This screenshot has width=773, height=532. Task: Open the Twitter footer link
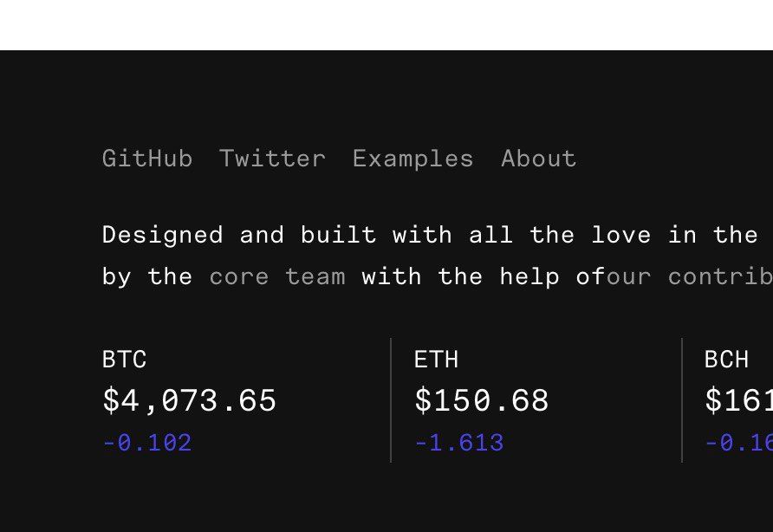272,159
